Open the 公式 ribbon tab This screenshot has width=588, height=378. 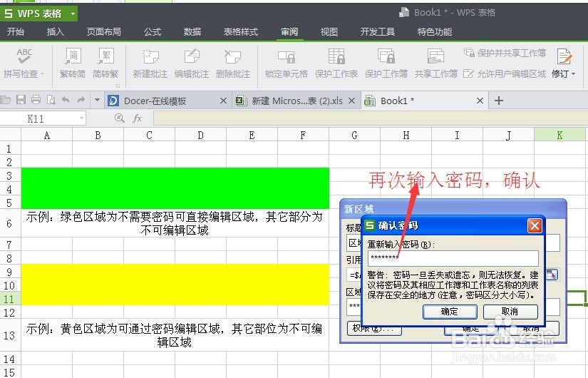tap(153, 32)
